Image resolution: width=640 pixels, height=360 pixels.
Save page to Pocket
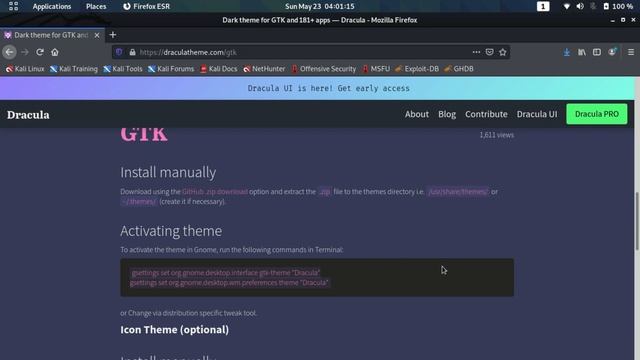point(489,52)
